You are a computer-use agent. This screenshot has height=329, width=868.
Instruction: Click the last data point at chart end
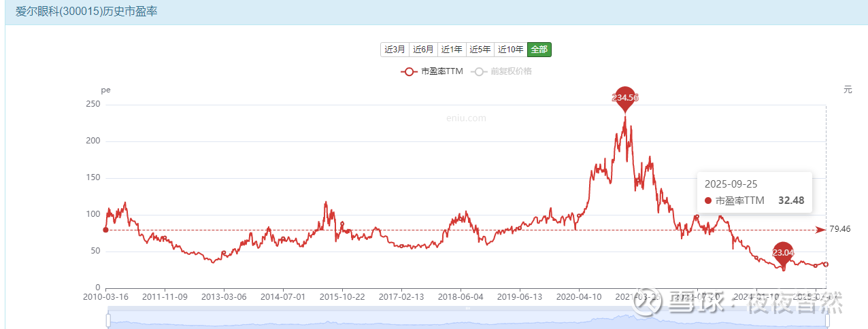point(826,264)
